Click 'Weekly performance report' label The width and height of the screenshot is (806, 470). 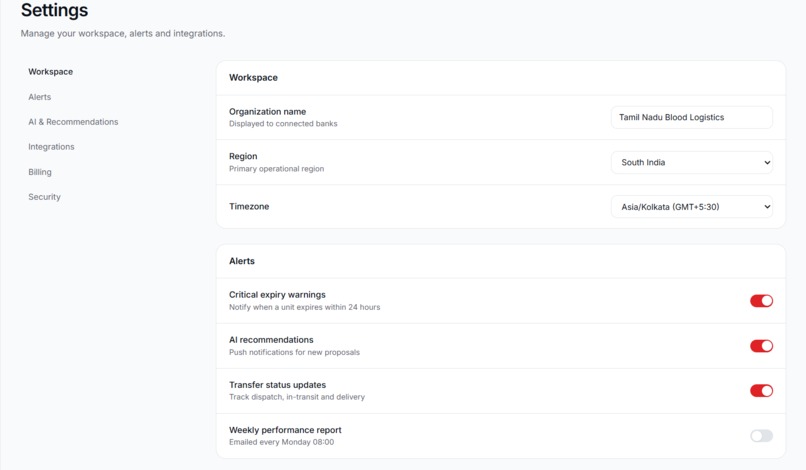coord(285,430)
